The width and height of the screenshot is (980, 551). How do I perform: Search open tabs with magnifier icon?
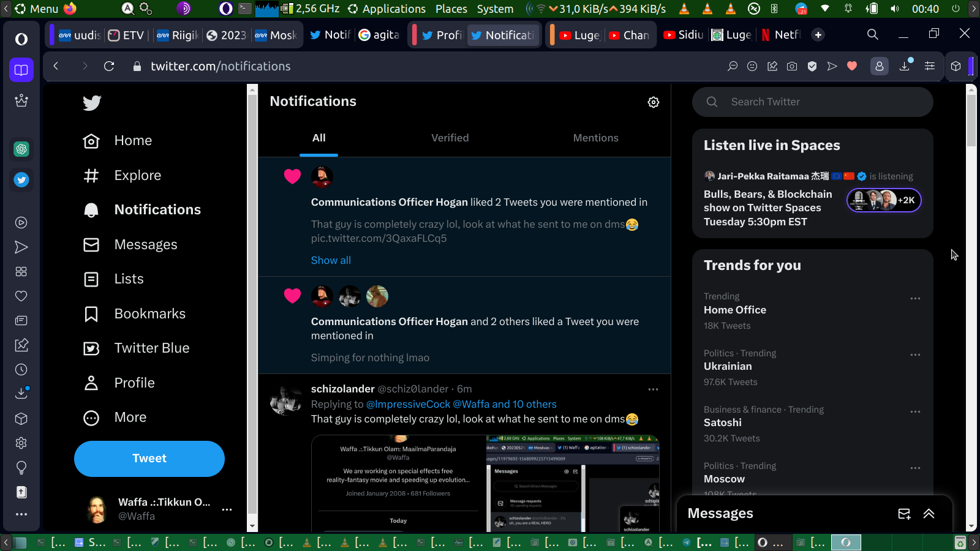873,35
